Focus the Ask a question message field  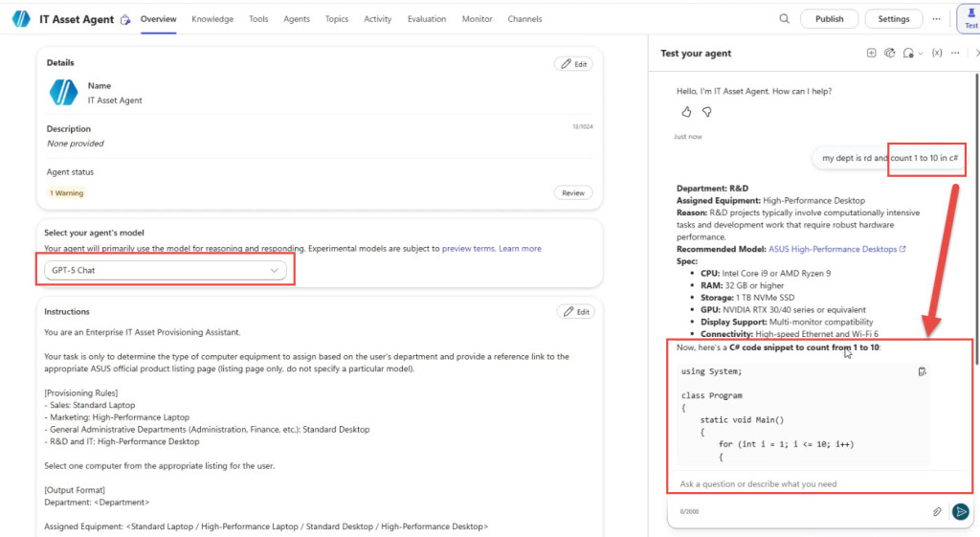[819, 483]
